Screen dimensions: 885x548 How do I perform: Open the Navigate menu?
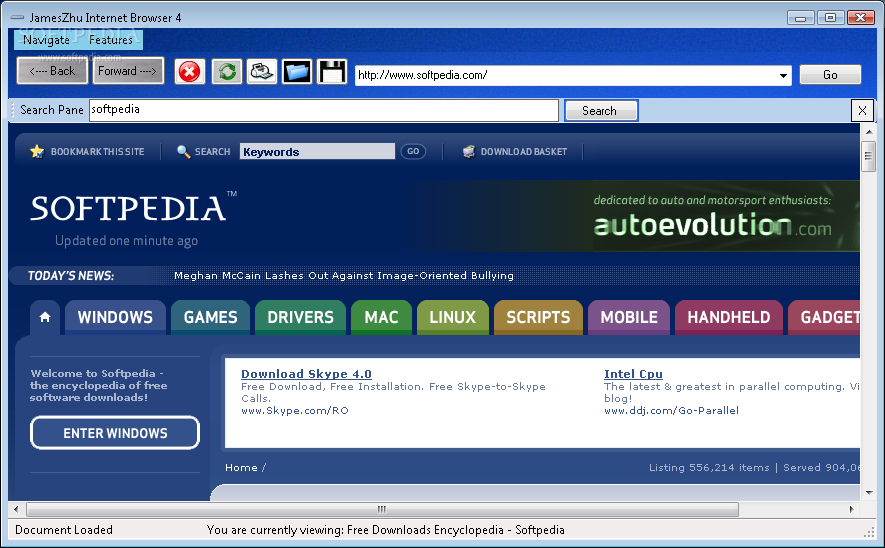point(46,40)
